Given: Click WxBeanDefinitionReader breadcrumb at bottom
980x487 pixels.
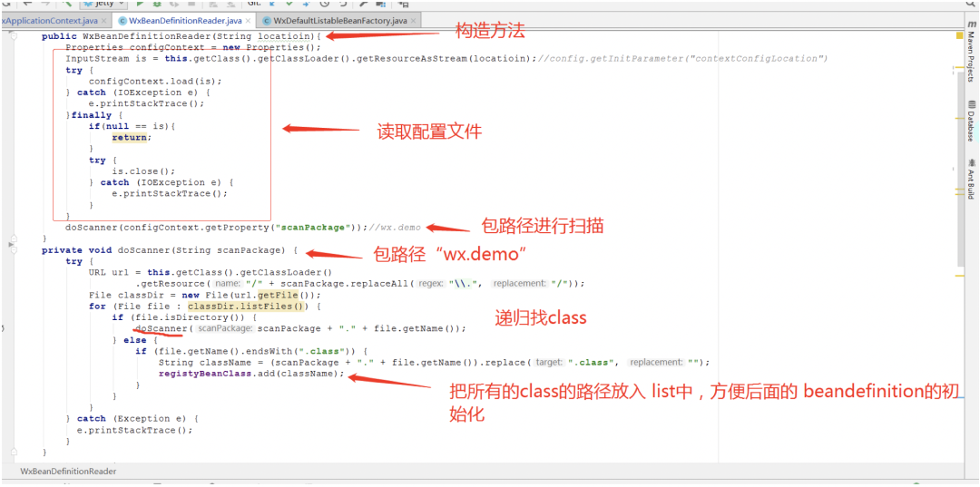Looking at the screenshot, I should click(68, 472).
